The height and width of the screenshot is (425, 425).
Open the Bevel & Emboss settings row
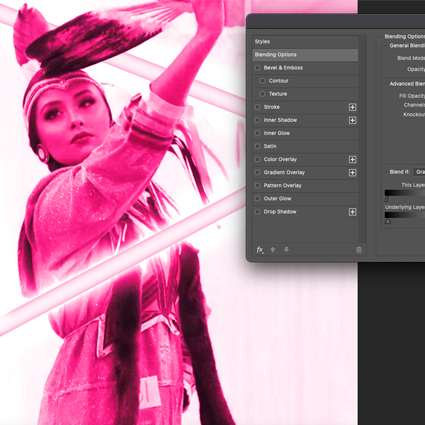(305, 68)
